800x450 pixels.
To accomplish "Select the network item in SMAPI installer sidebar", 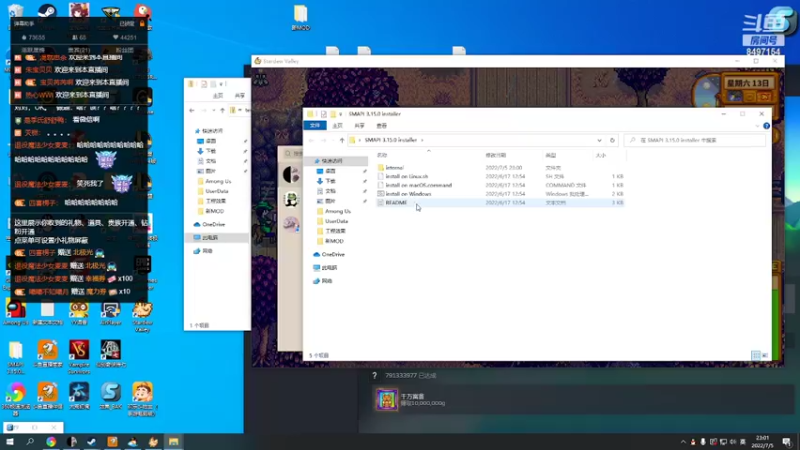I will tap(327, 281).
